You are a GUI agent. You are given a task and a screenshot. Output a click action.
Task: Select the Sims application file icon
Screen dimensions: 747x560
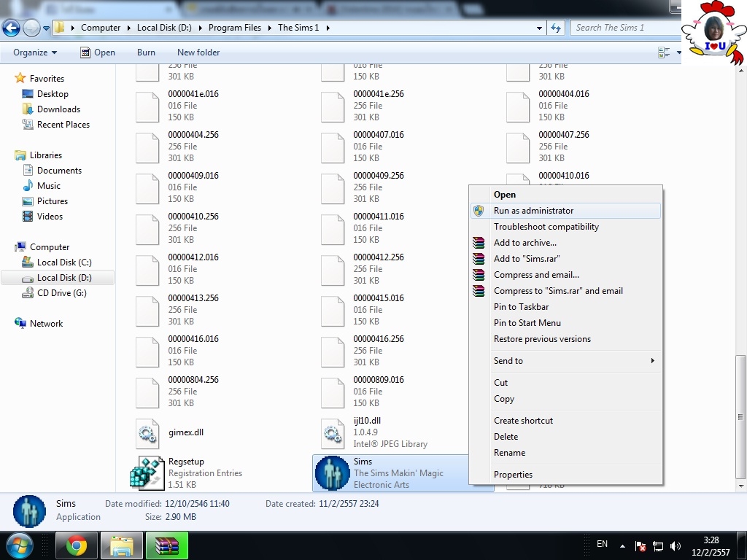pos(332,472)
